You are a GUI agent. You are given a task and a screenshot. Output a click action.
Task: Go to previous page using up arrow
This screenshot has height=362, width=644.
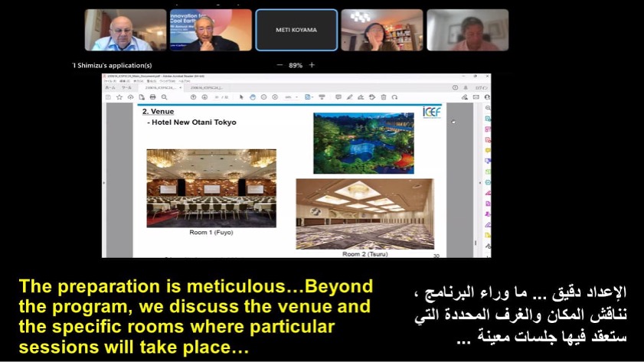[193, 97]
